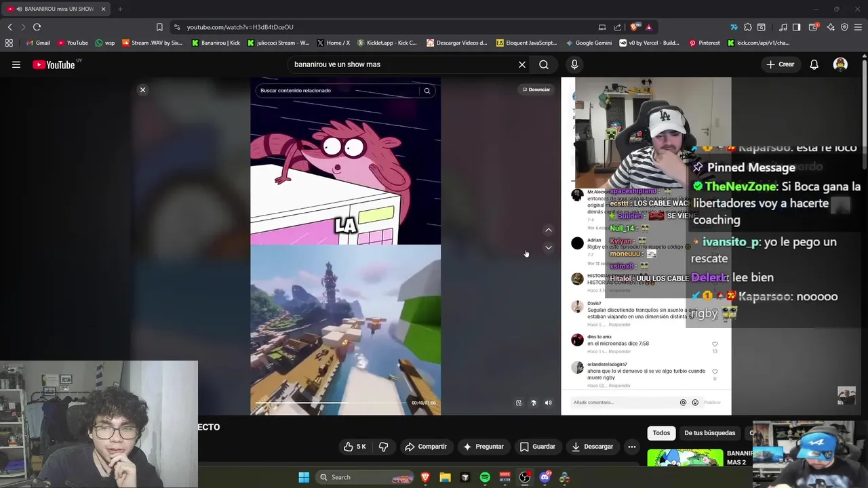Screen dimensions: 868x488
Task: Click the YouTube search magnifier button
Action: [x=544, y=64]
